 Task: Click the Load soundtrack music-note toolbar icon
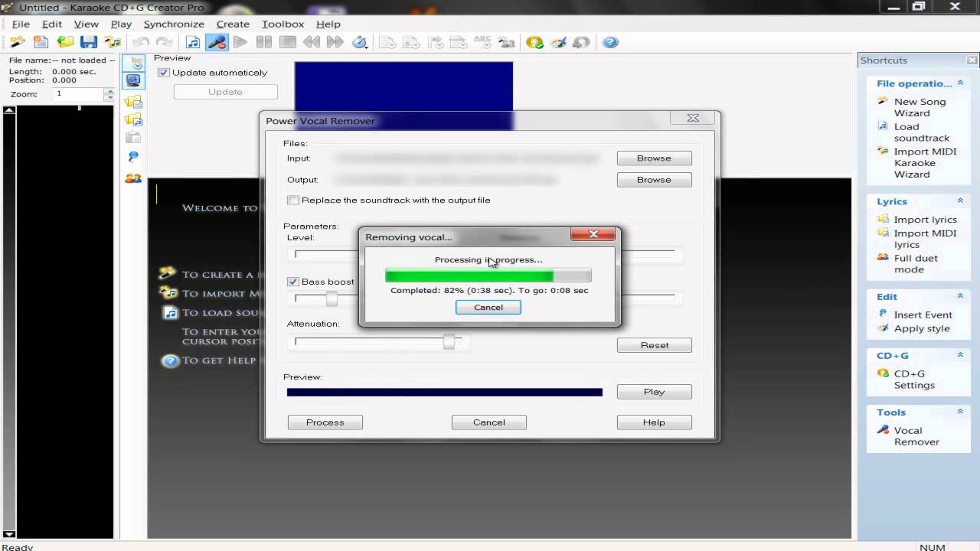[x=193, y=42]
